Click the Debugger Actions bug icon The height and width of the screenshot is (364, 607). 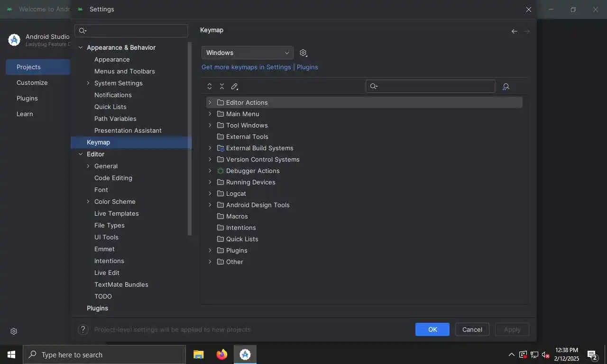(221, 171)
